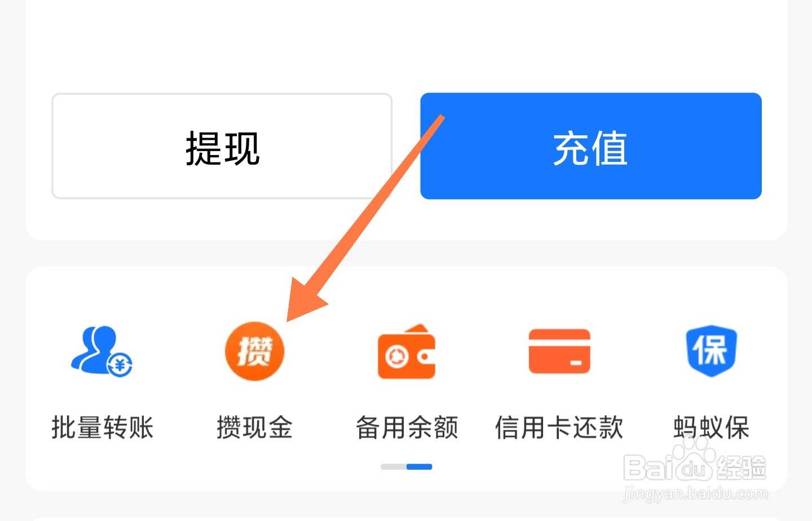Tap the 攒现金 text label

[254, 427]
